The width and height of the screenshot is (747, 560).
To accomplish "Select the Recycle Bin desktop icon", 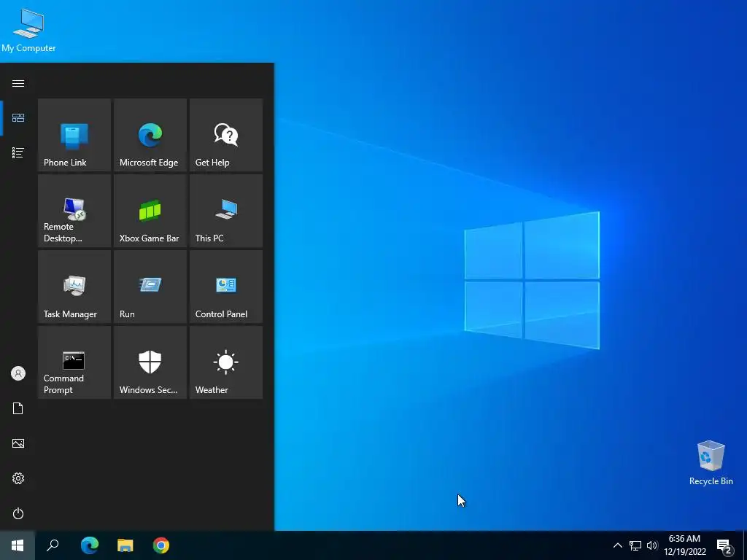I will tap(711, 463).
